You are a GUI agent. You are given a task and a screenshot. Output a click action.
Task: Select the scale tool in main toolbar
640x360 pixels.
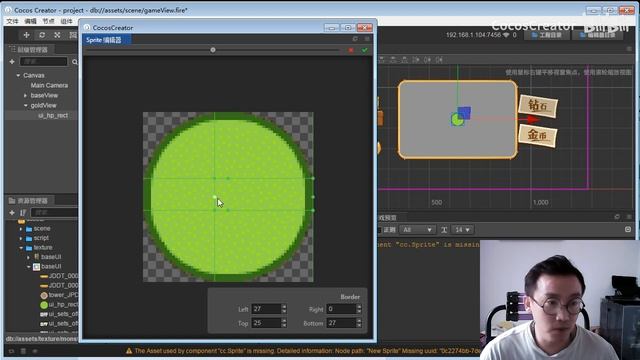pyautogui.click(x=57, y=35)
